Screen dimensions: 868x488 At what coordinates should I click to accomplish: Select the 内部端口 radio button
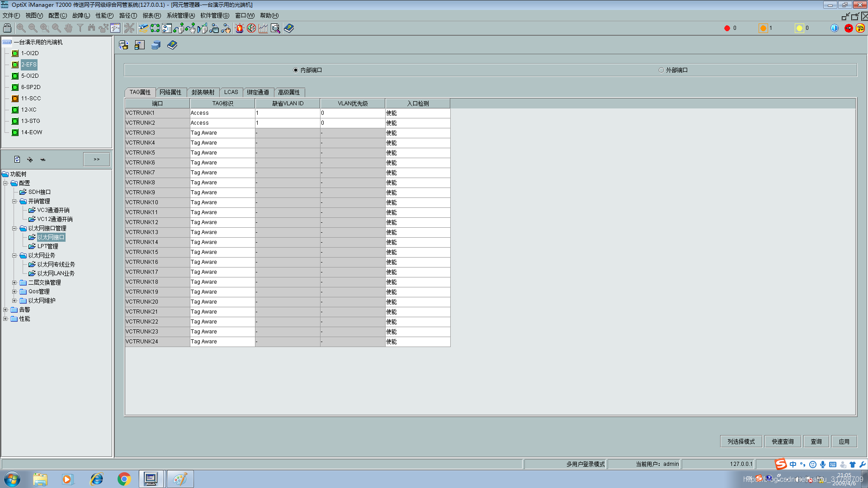296,70
